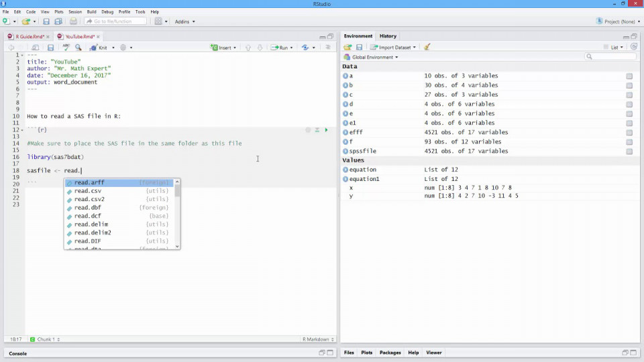Open Project (None) dropdown
The height and width of the screenshot is (362, 644).
tap(618, 21)
